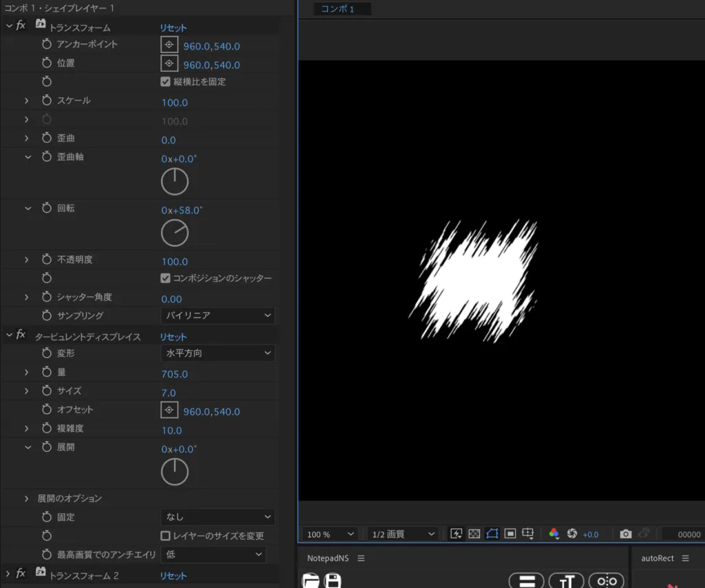Image resolution: width=705 pixels, height=588 pixels.
Task: Click the 回転 angle dial control
Action: coord(175,233)
